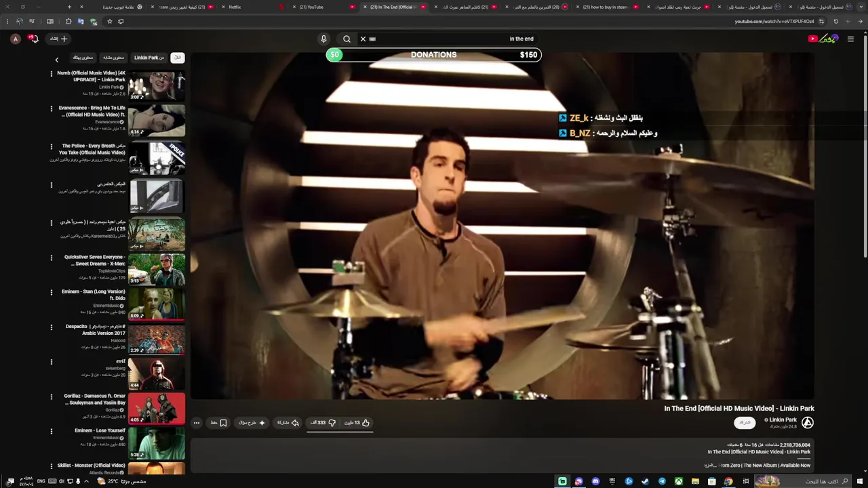This screenshot has height=488, width=868.
Task: Open the browser three-dot menu
Action: 7,21
